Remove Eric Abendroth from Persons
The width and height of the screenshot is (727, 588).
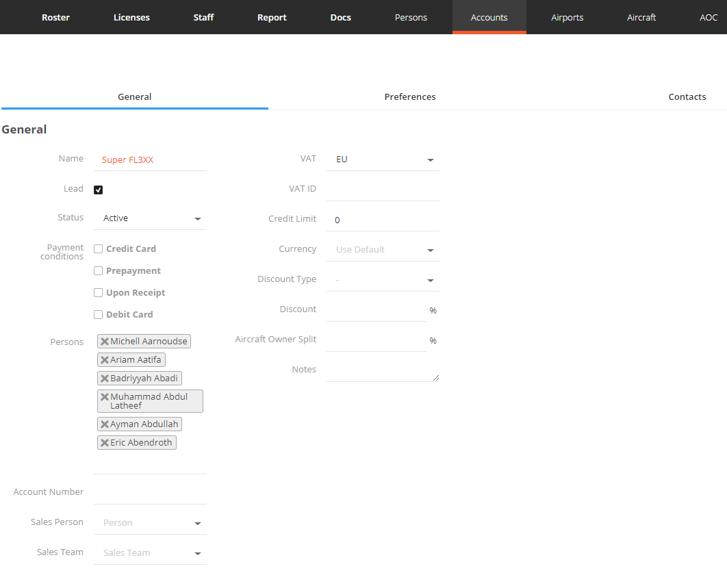click(x=104, y=442)
